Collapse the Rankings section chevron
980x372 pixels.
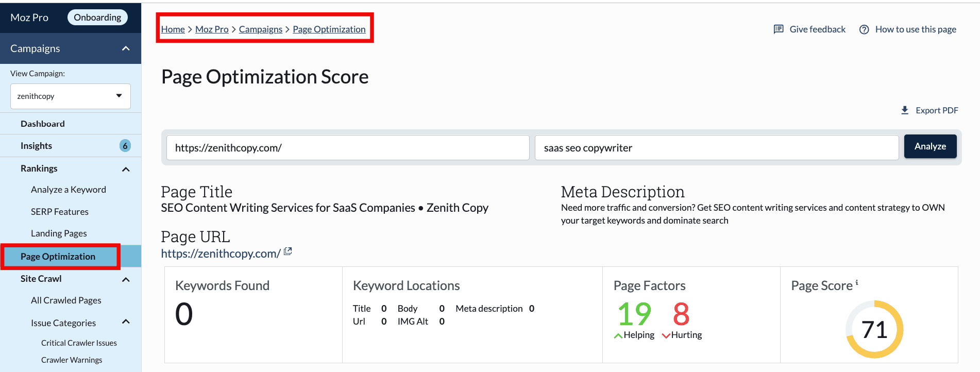(126, 169)
